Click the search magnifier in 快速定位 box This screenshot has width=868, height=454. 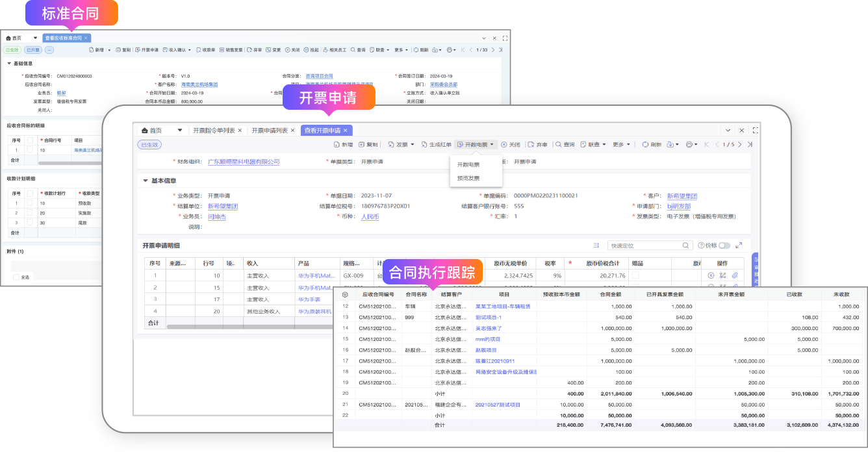coord(686,246)
